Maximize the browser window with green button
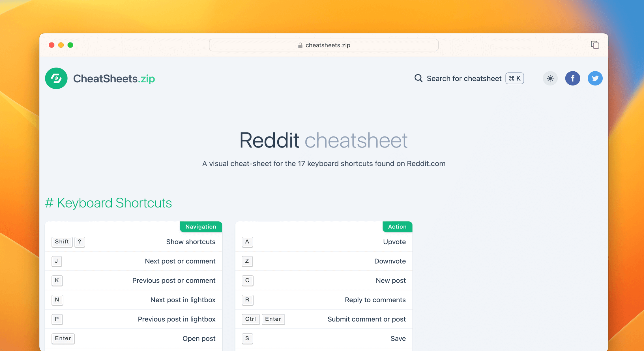The image size is (644, 351). (x=70, y=45)
